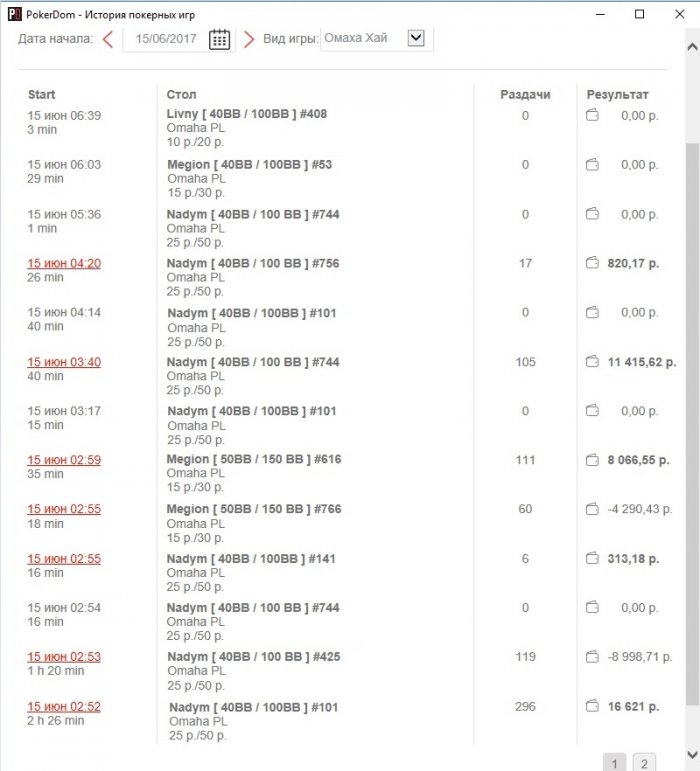Open session link 15 июн 02:59
The height and width of the screenshot is (771, 700).
pyautogui.click(x=64, y=460)
